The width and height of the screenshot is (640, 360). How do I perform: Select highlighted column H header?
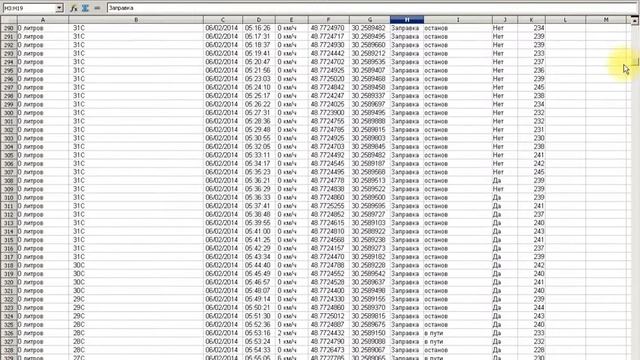(407, 20)
